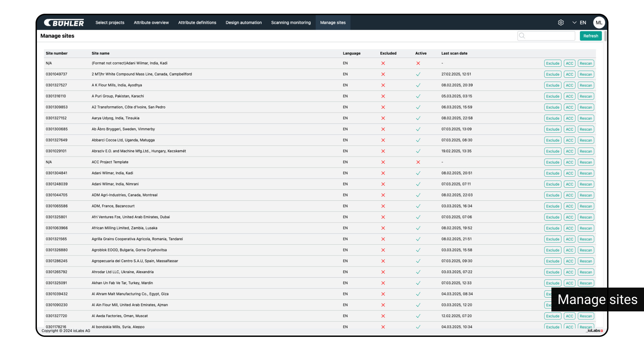
Task: Open ACC for Agroblok EOOD row
Action: [x=570, y=250]
